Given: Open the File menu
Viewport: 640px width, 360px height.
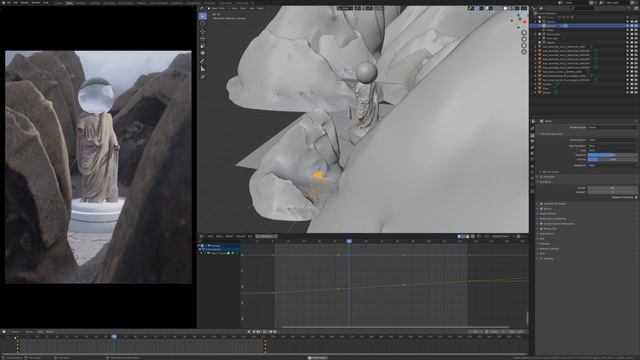Looking at the screenshot, I should (x=9, y=2).
